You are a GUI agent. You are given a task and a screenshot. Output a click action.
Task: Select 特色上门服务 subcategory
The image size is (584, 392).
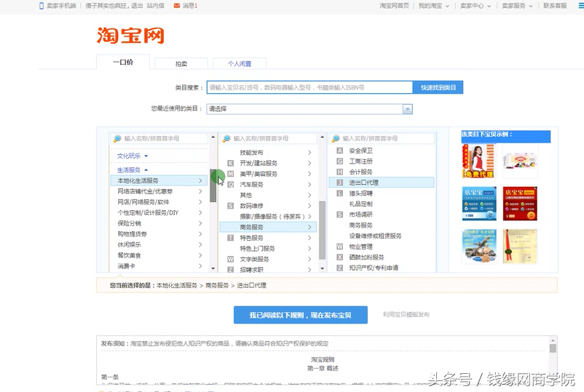point(268,249)
